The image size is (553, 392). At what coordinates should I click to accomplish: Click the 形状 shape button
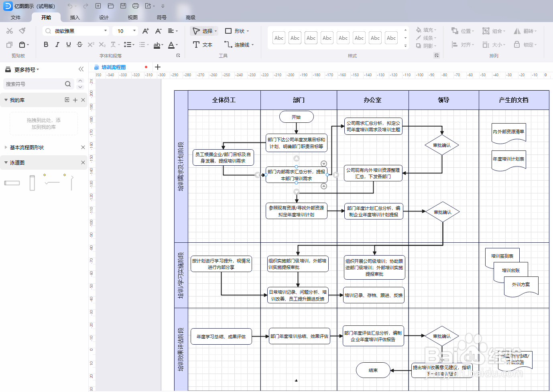point(237,31)
